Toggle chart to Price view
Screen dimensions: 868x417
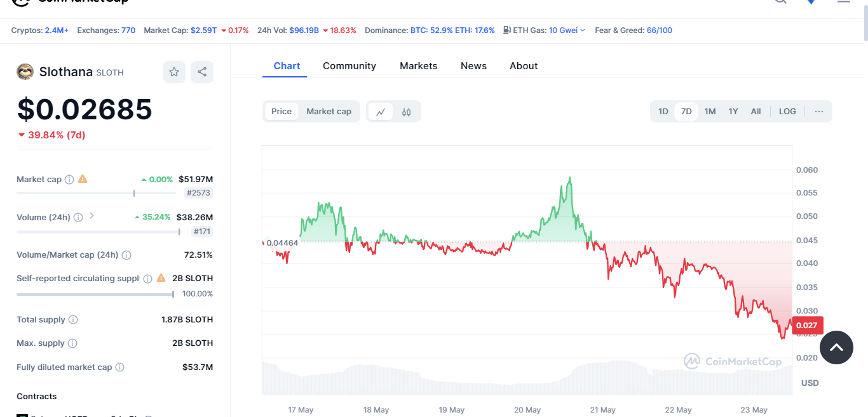click(281, 111)
